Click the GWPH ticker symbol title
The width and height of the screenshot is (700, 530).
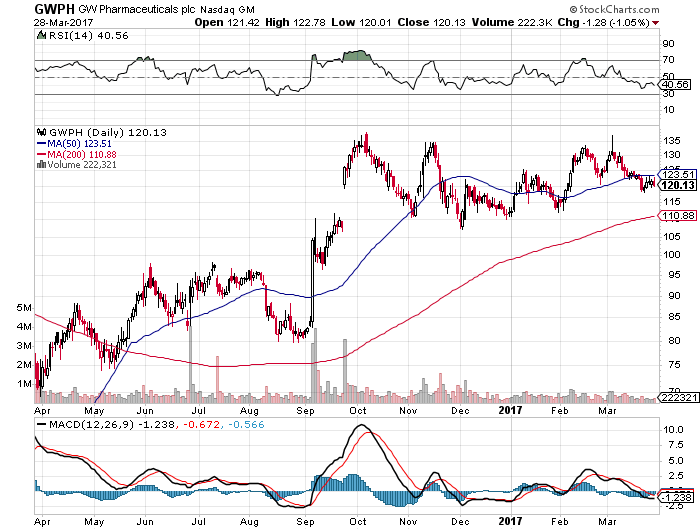click(x=54, y=8)
